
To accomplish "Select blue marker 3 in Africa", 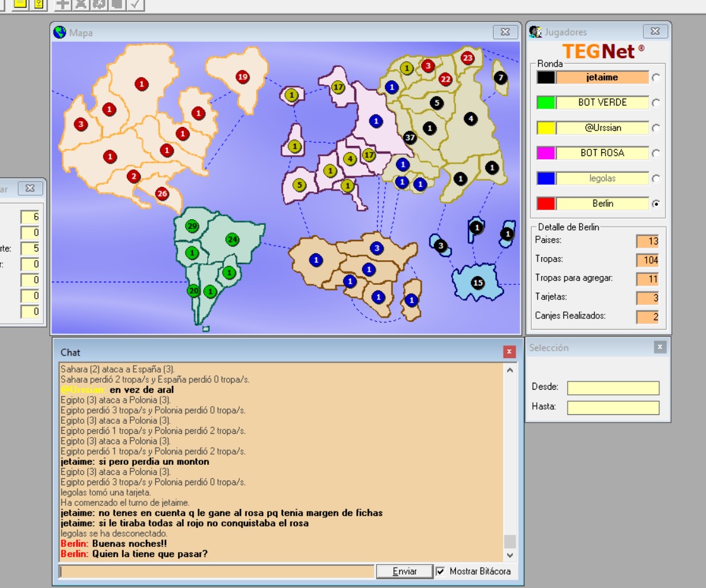I will [x=377, y=248].
